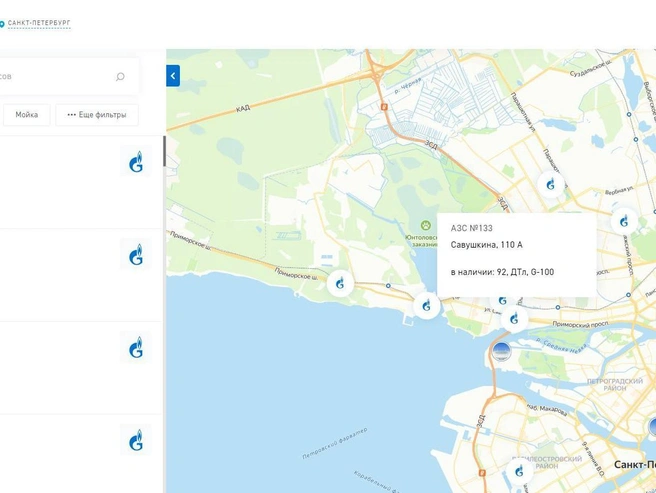Click the magnifier search icon
The height and width of the screenshot is (493, 656).
tap(120, 77)
